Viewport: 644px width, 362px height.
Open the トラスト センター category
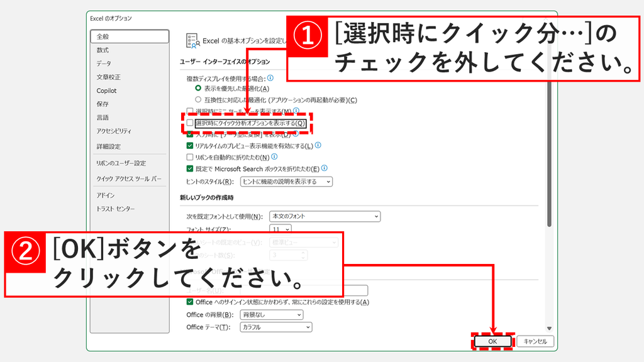[116, 209]
